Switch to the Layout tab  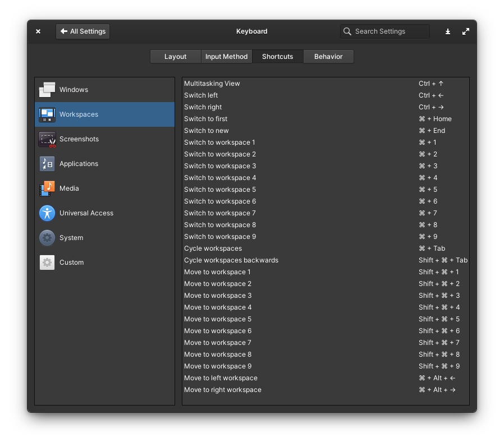(175, 57)
